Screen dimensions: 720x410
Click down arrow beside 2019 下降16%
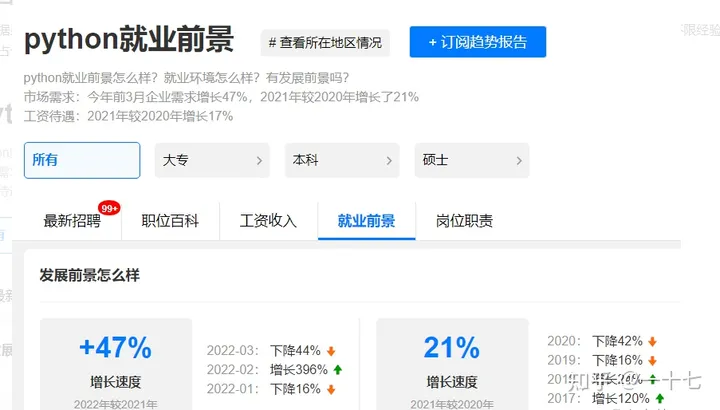pos(652,361)
